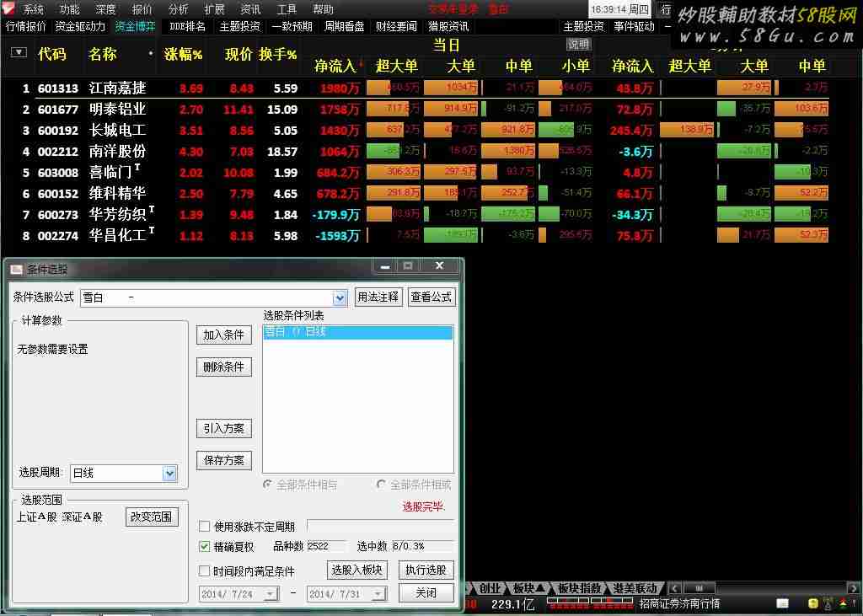This screenshot has width=863, height=616.
Task: Open the start date 2014/7/24 dropdown
Action: tap(271, 594)
